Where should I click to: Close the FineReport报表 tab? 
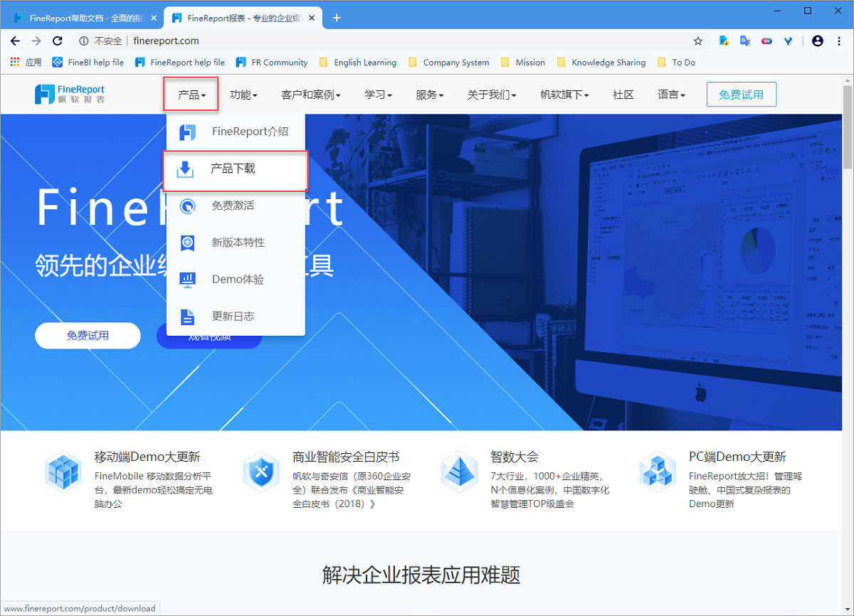(312, 18)
